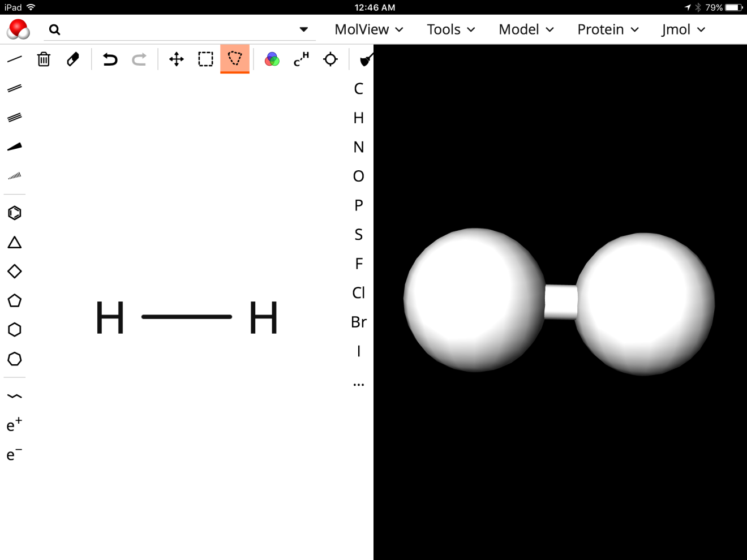Select the eraser tool

click(x=73, y=59)
